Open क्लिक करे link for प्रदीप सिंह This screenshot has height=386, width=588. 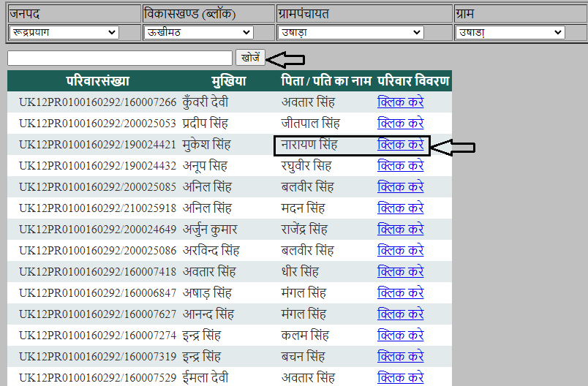(400, 124)
